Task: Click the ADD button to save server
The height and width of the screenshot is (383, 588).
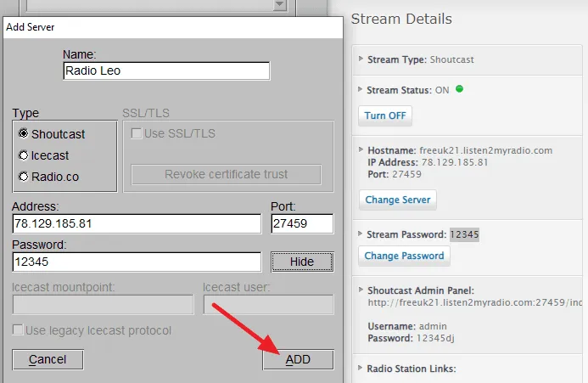Action: pos(298,360)
